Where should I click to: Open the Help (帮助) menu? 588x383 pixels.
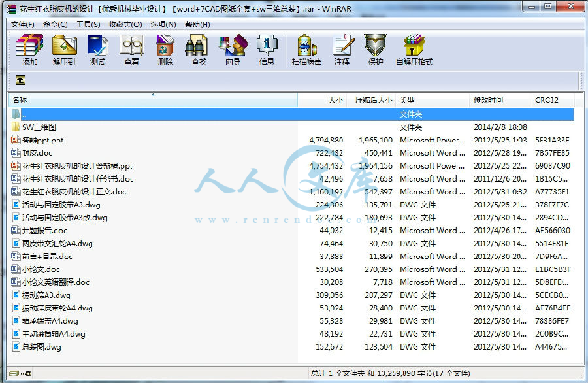[197, 24]
